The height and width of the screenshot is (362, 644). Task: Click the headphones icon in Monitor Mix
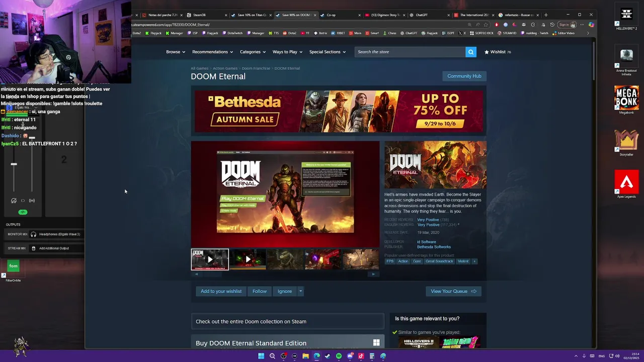33,234
